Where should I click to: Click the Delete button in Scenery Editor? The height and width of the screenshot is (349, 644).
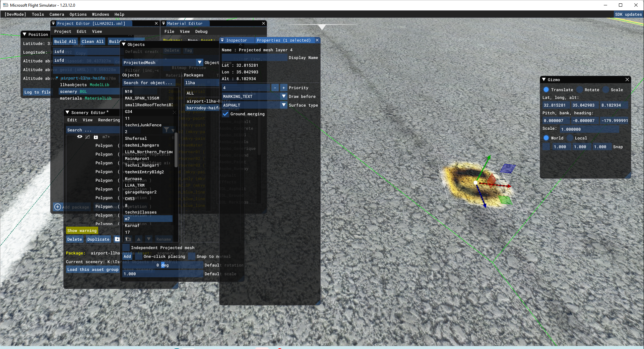[x=74, y=239]
